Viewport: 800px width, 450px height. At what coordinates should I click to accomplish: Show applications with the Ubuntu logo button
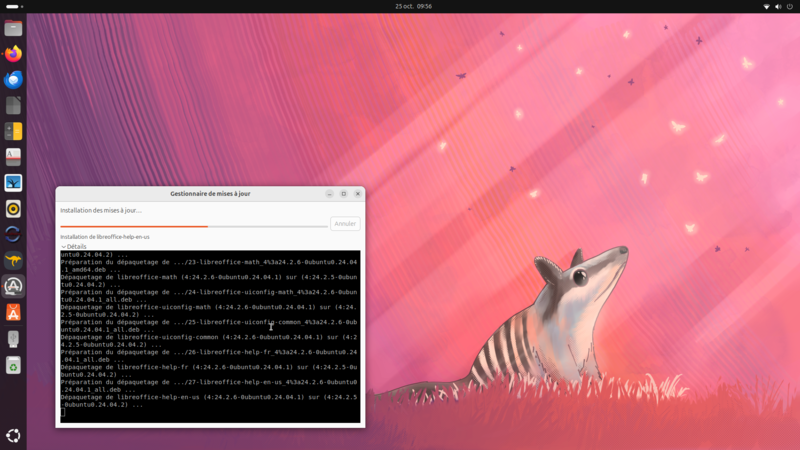coord(13,435)
